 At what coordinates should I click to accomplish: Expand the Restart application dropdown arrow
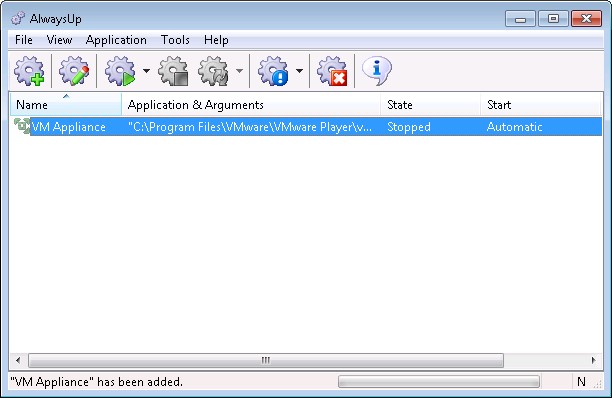240,71
